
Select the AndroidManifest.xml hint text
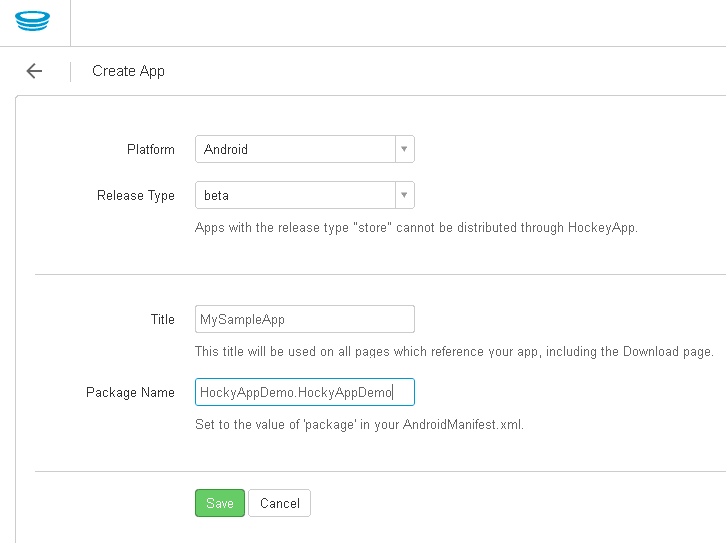click(359, 424)
